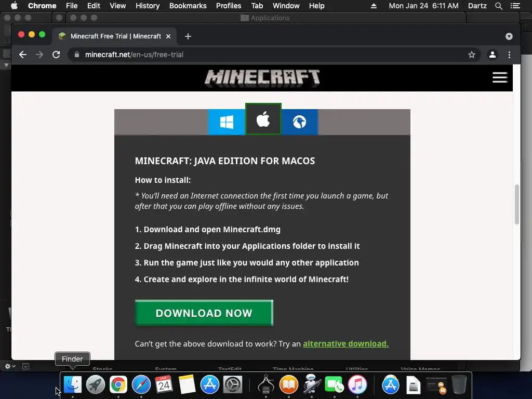Open Chrome's three-dot options menu
Screen dimensions: 532x399
[509, 55]
